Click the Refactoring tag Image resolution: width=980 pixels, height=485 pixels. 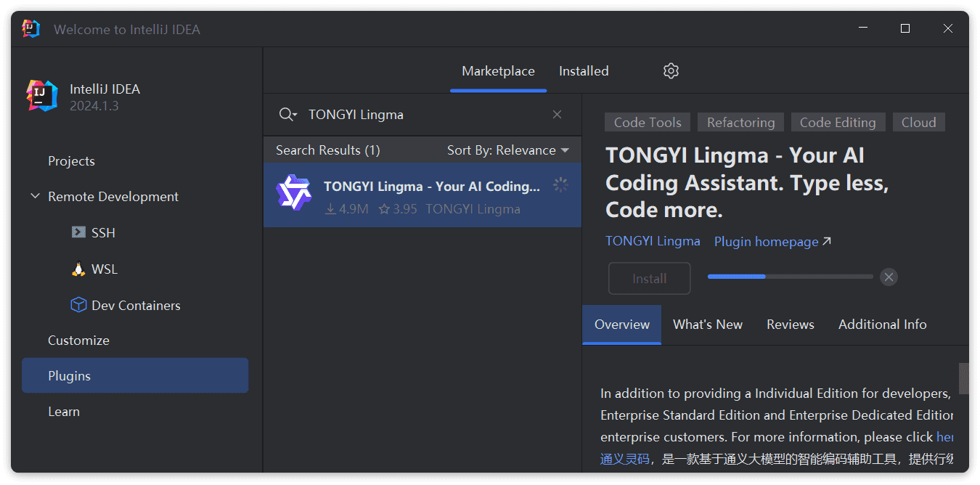741,123
